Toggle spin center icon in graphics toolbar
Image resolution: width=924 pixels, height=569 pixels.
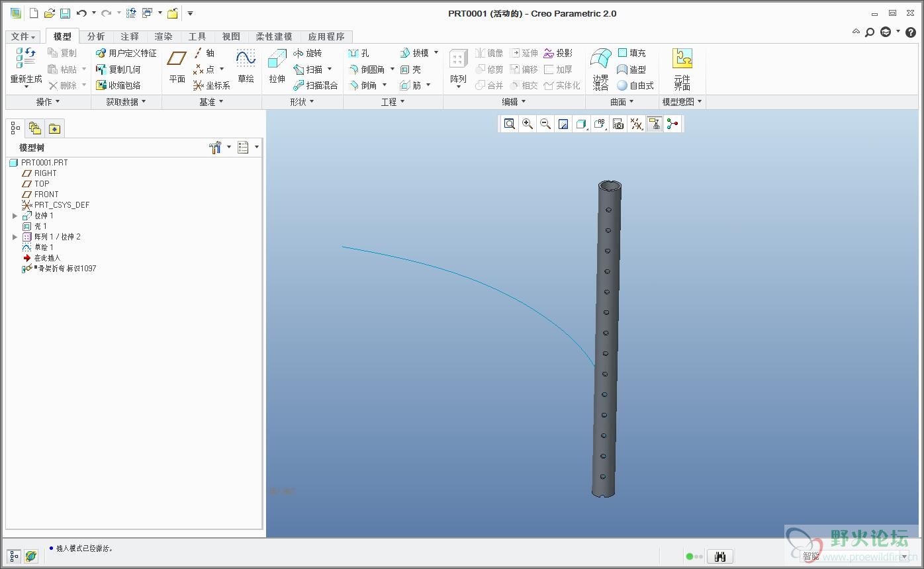672,124
